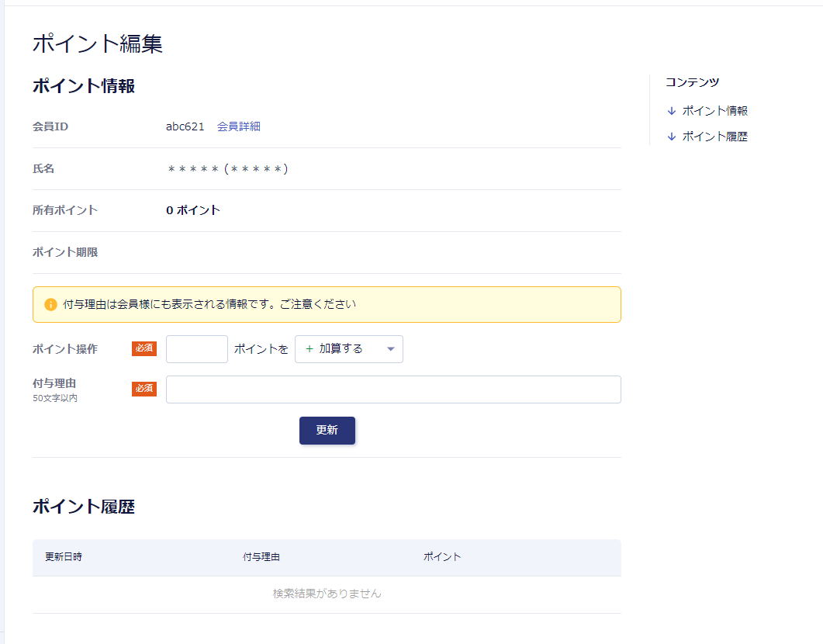Image resolution: width=823 pixels, height=644 pixels.
Task: Jump to ポイント履歴 in コンテンツ sidebar
Action: pyautogui.click(x=714, y=137)
